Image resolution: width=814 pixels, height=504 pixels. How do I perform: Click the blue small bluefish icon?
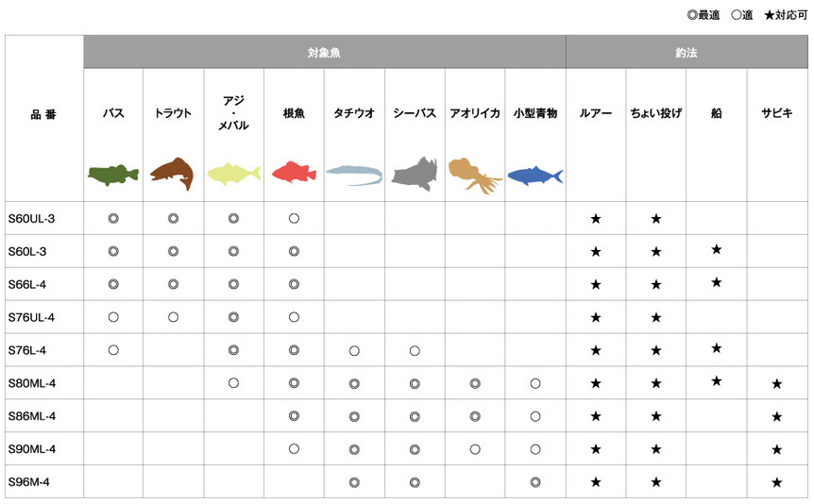(535, 176)
